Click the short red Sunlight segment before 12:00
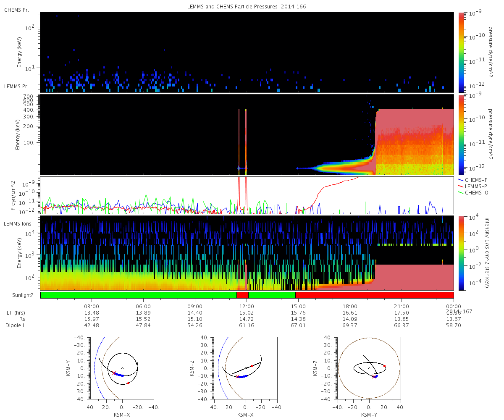504x420 pixels. coord(242,295)
